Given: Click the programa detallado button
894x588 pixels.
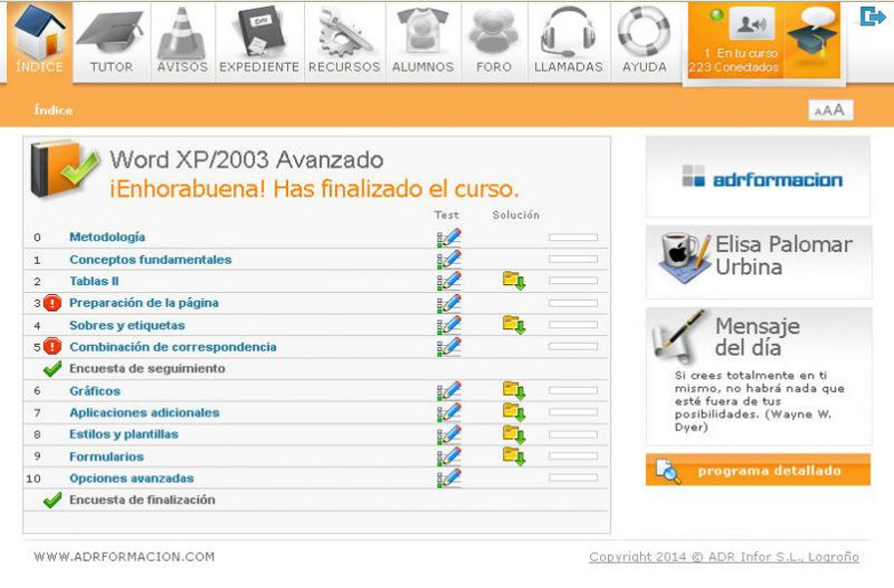Looking at the screenshot, I should 758,471.
